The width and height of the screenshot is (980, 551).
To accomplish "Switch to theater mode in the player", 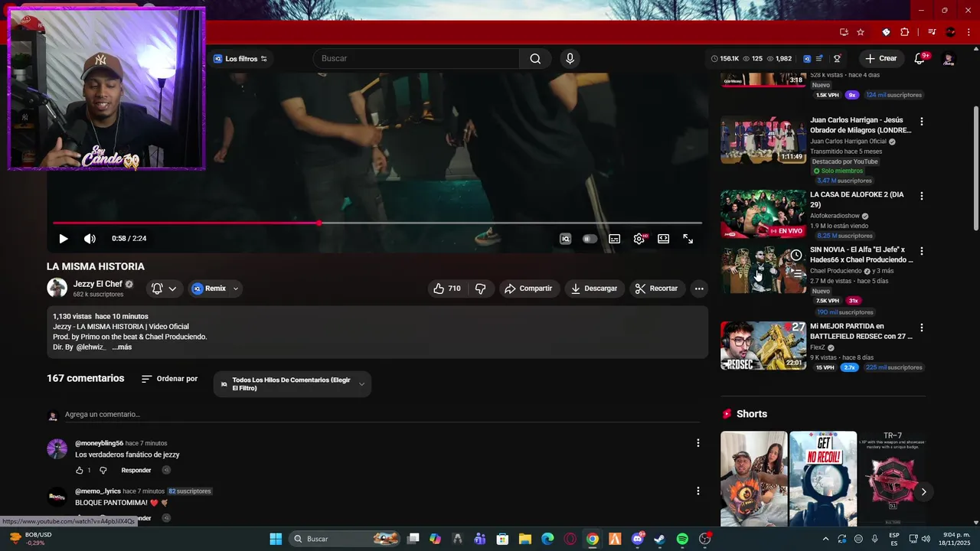I will coord(664,239).
